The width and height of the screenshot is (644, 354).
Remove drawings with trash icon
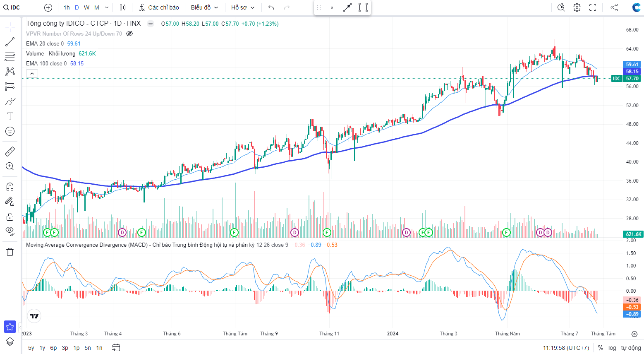(x=10, y=252)
